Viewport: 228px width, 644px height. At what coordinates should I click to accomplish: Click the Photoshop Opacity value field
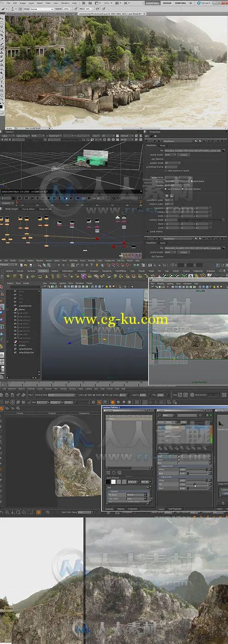click(67, 9)
